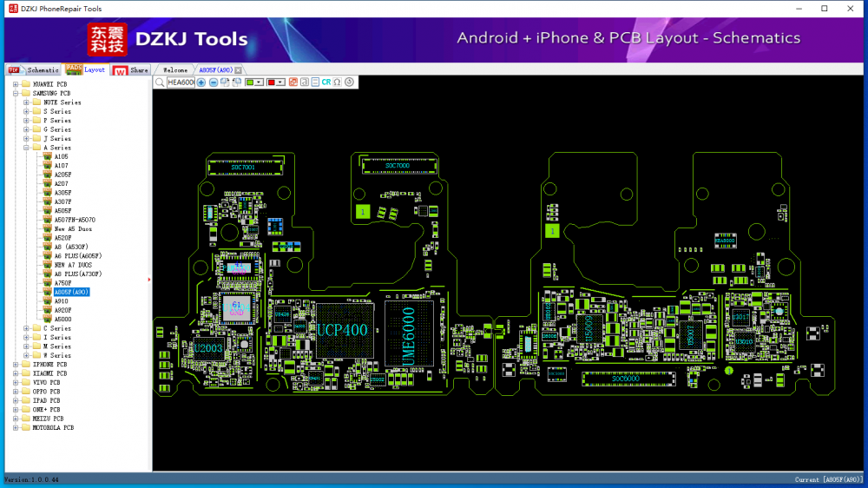Click the circular rotate icon in toolbar
This screenshot has width=868, height=488.
click(x=349, y=82)
